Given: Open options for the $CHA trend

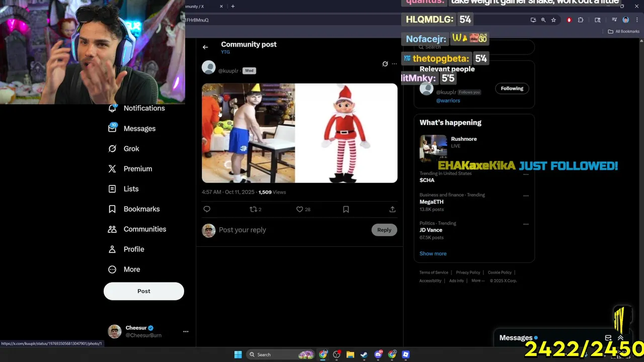Looking at the screenshot, I should point(526,174).
